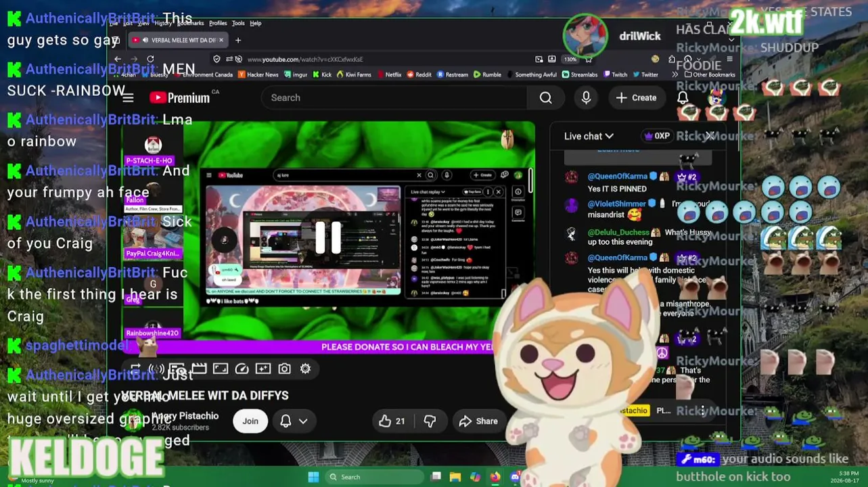
Task: Toggle the expand-view frame icon under video
Action: click(221, 369)
